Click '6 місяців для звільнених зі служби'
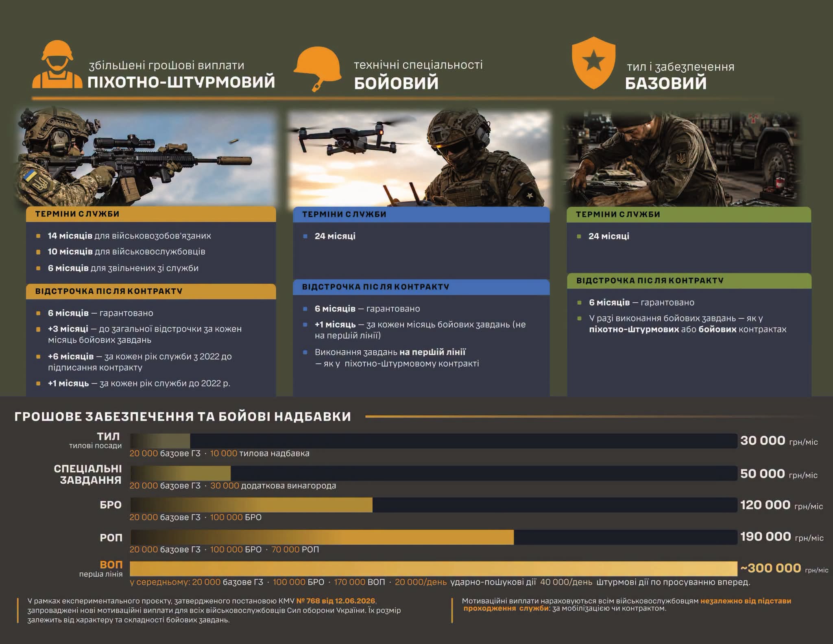The width and height of the screenshot is (833, 644). coord(123,268)
